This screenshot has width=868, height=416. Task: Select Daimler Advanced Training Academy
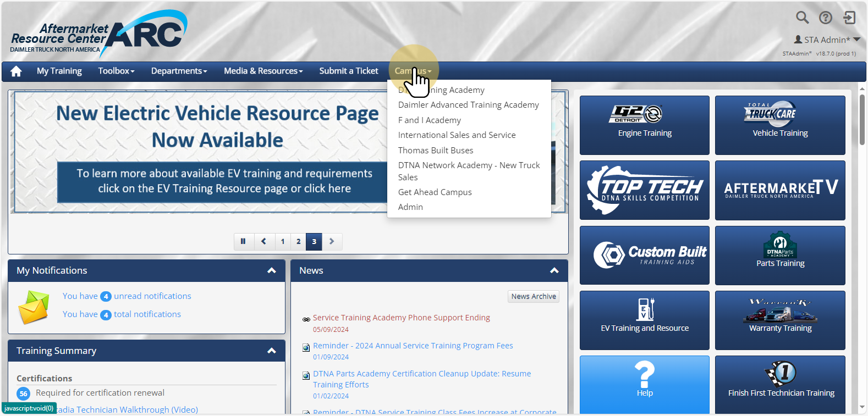[x=469, y=105]
